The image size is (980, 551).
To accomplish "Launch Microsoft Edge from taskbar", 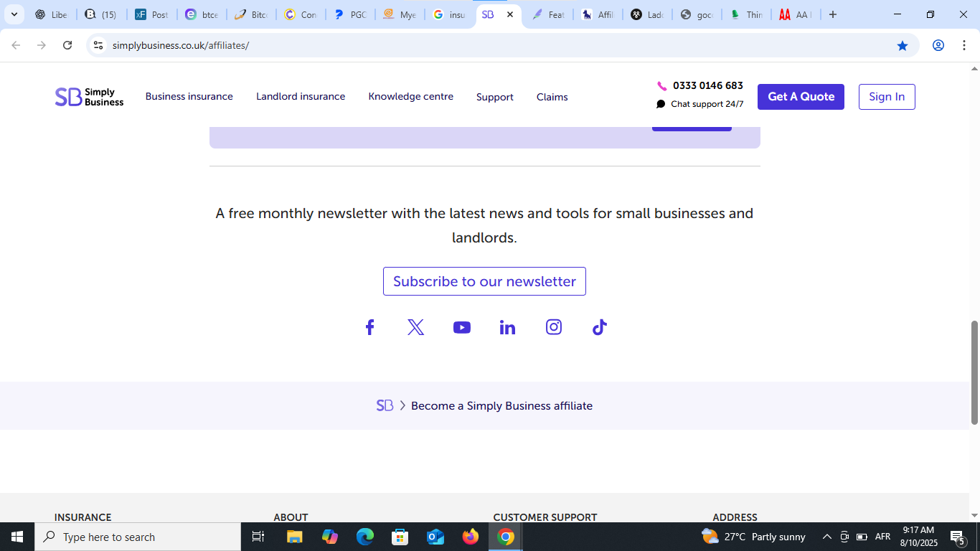I will [365, 537].
